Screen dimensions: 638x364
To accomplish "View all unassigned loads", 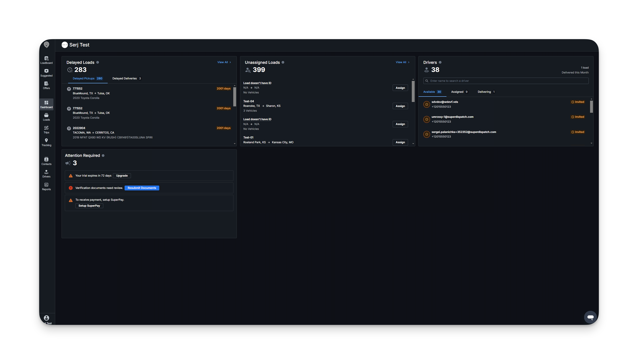I will [x=402, y=62].
